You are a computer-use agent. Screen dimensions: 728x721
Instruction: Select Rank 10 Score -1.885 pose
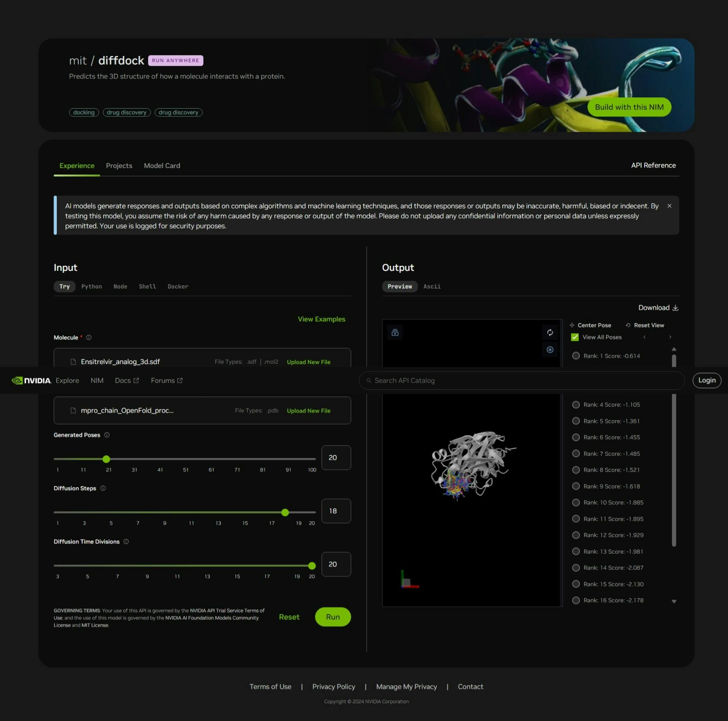(576, 503)
